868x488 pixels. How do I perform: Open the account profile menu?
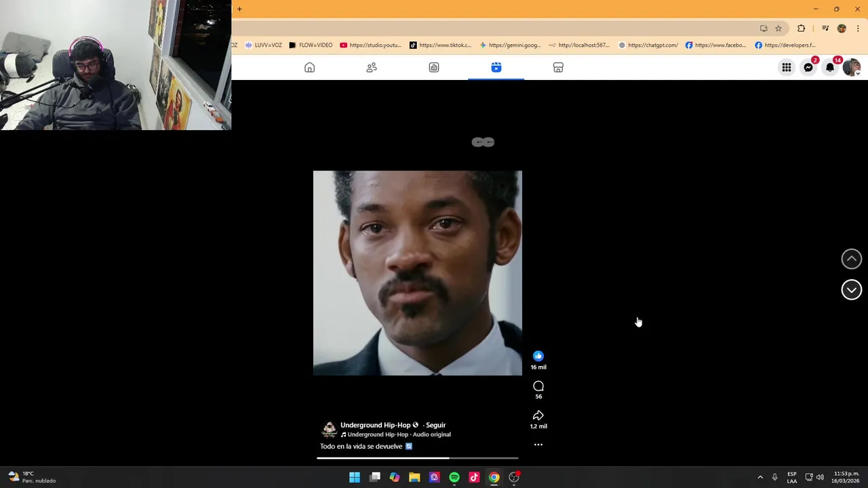click(x=852, y=68)
